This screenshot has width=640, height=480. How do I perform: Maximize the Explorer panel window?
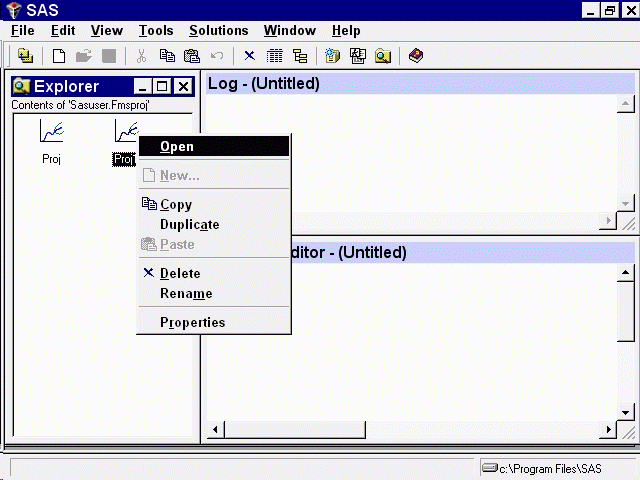pos(163,87)
